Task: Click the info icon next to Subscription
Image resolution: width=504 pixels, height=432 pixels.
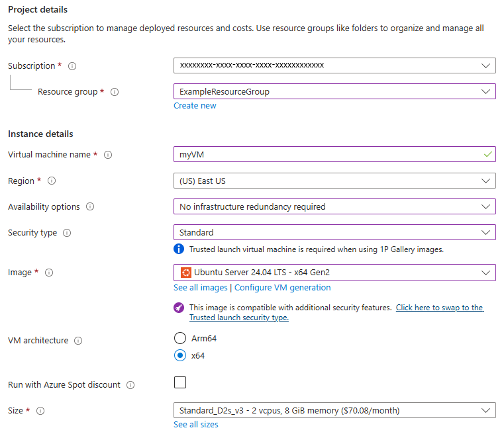Action: tap(72, 66)
